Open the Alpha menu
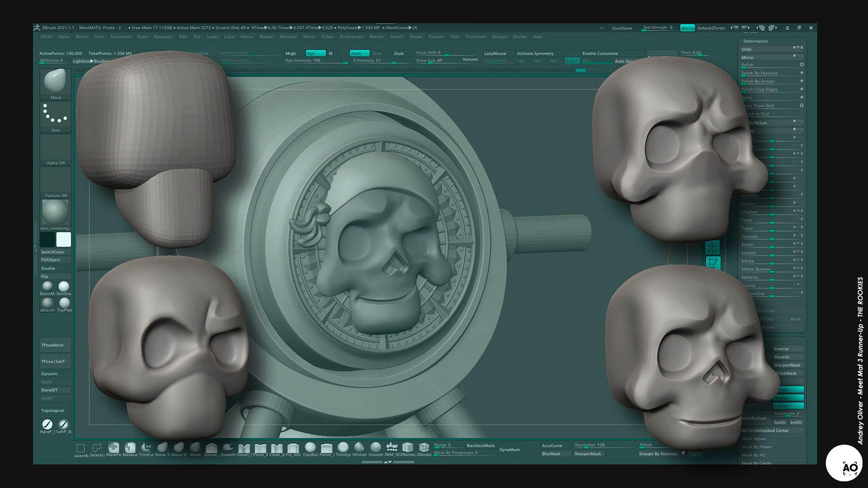Image resolution: width=868 pixels, height=488 pixels. 64,37
